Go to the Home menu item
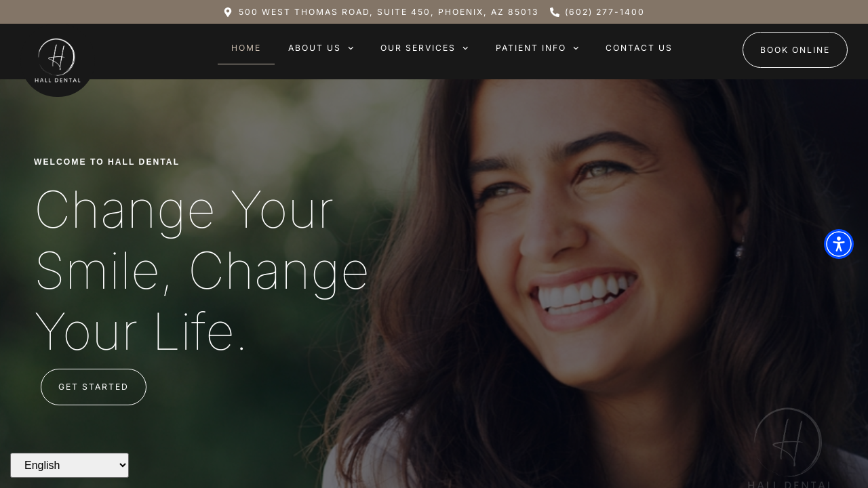 pyautogui.click(x=246, y=48)
